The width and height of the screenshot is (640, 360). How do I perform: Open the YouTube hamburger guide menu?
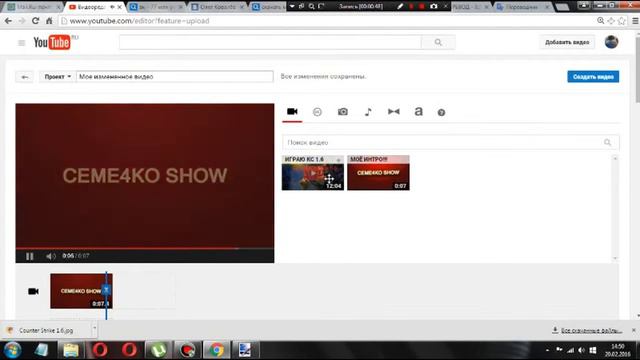click(22, 42)
